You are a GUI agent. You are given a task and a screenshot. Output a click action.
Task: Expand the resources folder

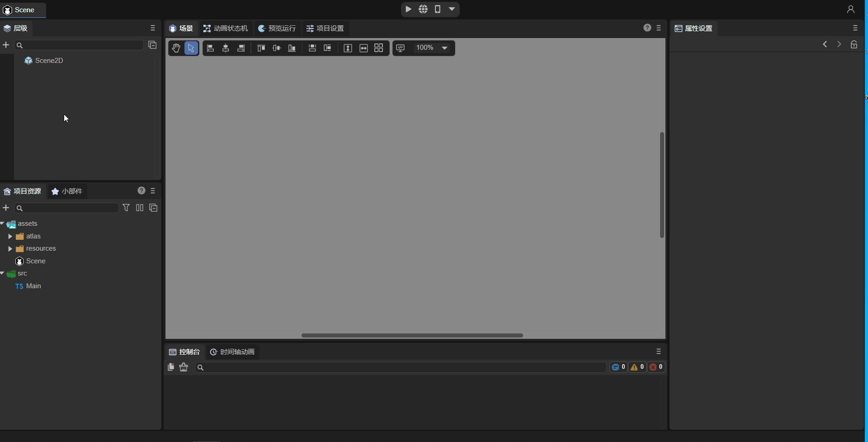click(x=10, y=248)
